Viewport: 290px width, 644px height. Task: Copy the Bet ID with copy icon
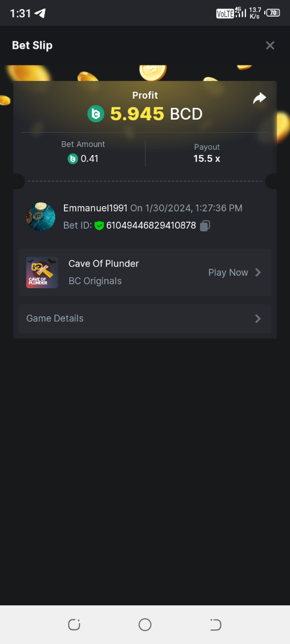[205, 226]
